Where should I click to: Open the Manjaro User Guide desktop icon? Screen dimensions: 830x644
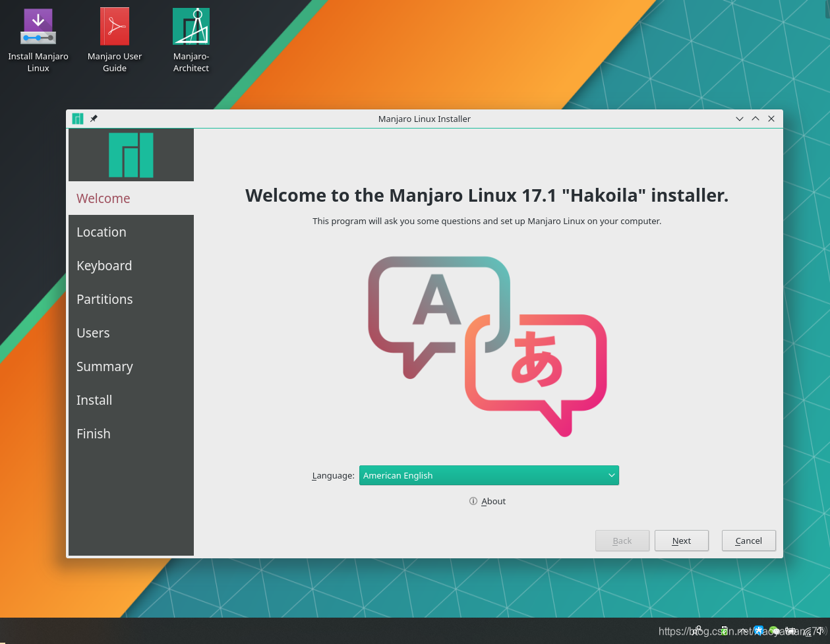pos(115,40)
